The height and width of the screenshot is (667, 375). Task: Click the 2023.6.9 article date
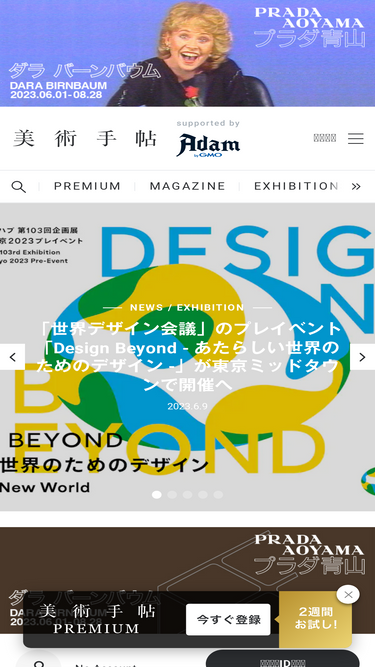(188, 406)
